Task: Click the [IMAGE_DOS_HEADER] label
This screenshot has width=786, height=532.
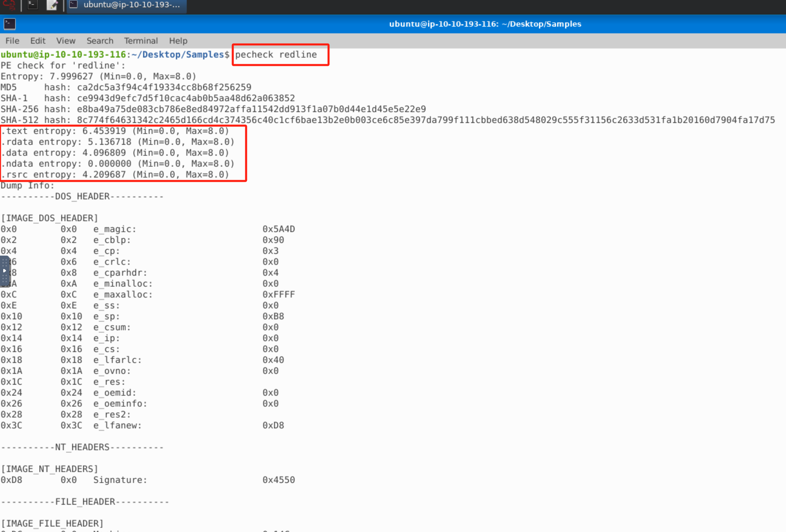Action: [49, 218]
